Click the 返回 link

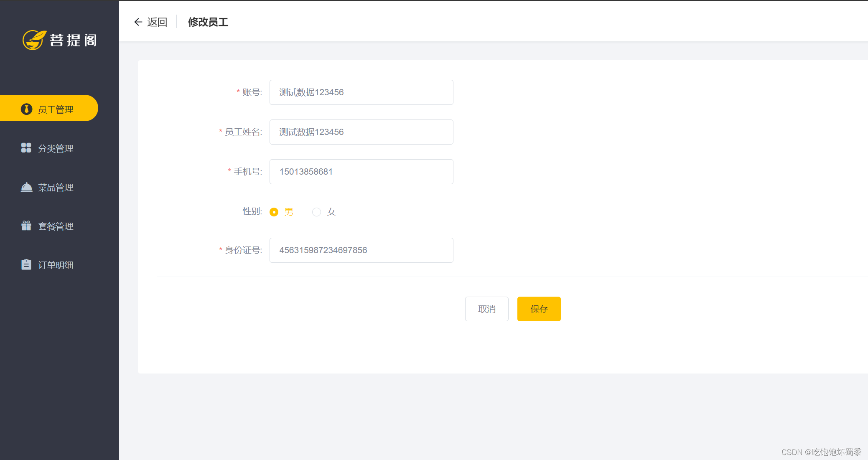157,22
